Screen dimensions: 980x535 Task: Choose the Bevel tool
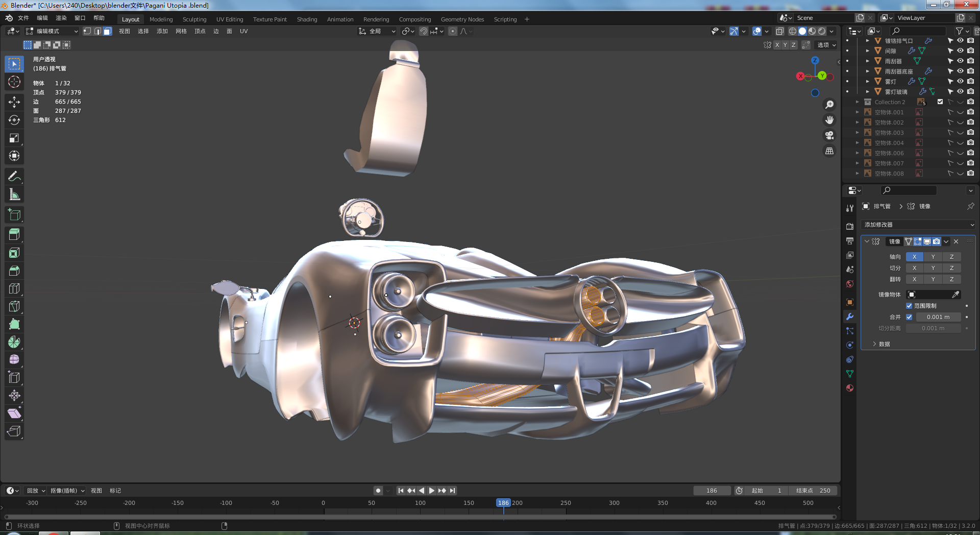(x=14, y=271)
